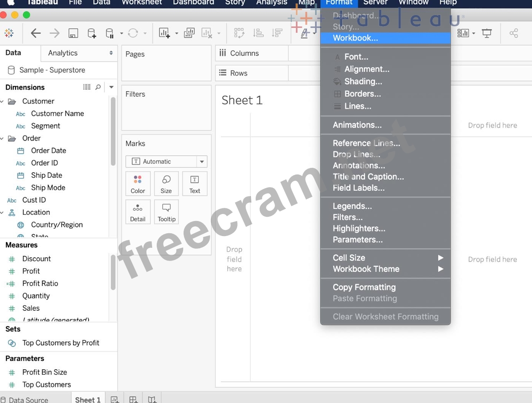Click the new worksheet icon
The height and width of the screenshot is (403, 532).
(x=164, y=33)
